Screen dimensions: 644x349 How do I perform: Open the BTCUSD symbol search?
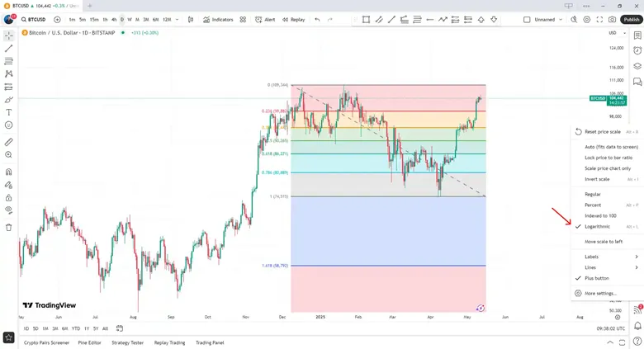click(34, 19)
